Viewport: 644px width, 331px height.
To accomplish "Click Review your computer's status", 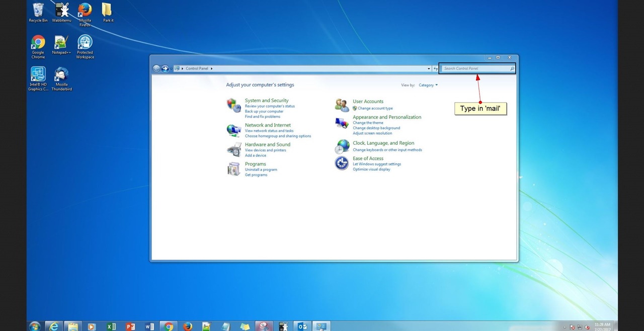I will click(x=270, y=106).
